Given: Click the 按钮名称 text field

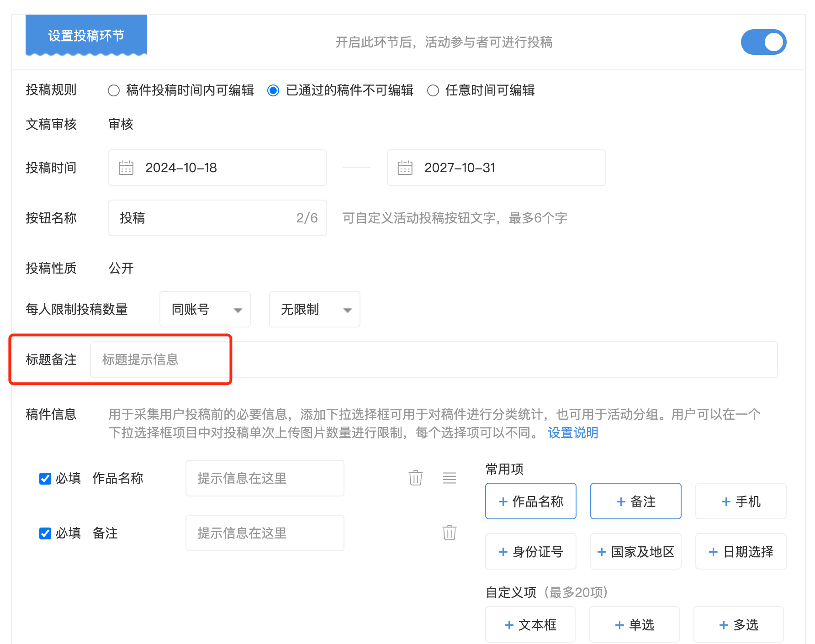Looking at the screenshot, I should pyautogui.click(x=206, y=218).
